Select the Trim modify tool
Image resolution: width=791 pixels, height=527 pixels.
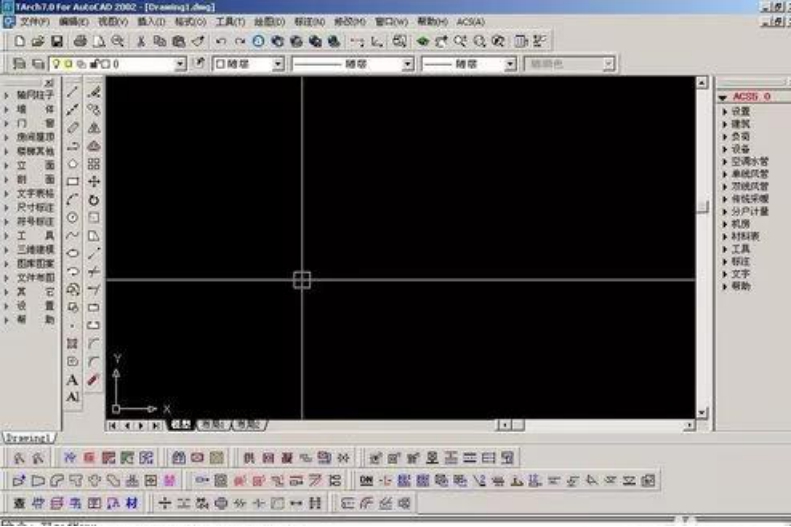[x=94, y=271]
